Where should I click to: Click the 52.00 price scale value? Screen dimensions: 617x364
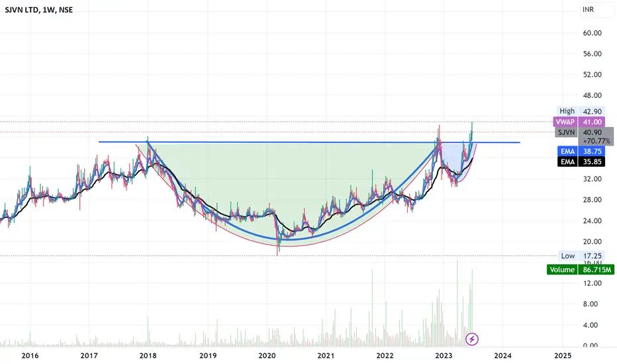pos(593,75)
